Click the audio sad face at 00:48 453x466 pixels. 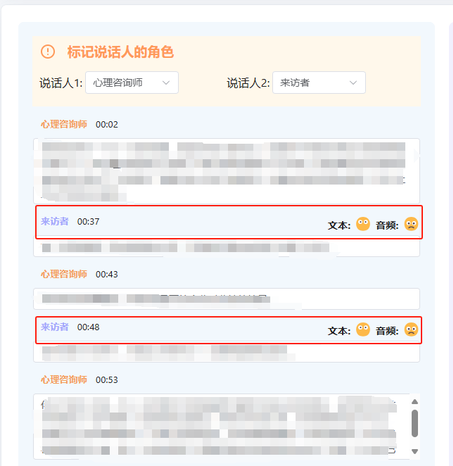coord(411,330)
